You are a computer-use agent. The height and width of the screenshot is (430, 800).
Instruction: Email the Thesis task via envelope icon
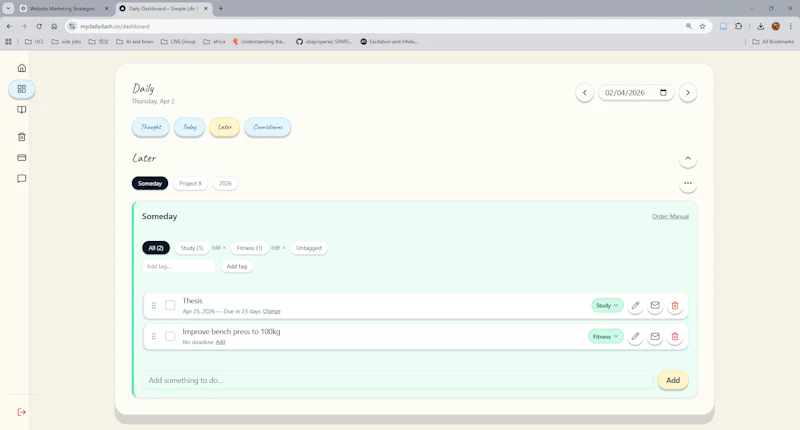(x=655, y=306)
